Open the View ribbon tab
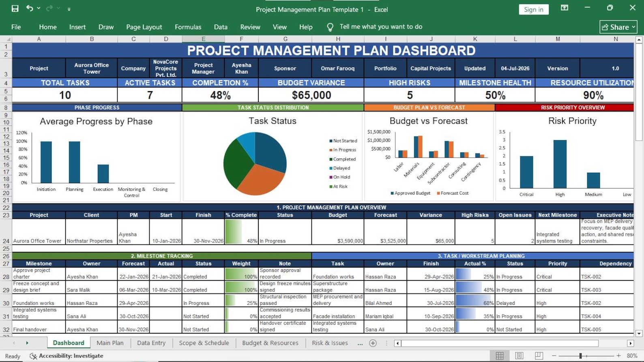The height and width of the screenshot is (362, 644). (x=279, y=27)
